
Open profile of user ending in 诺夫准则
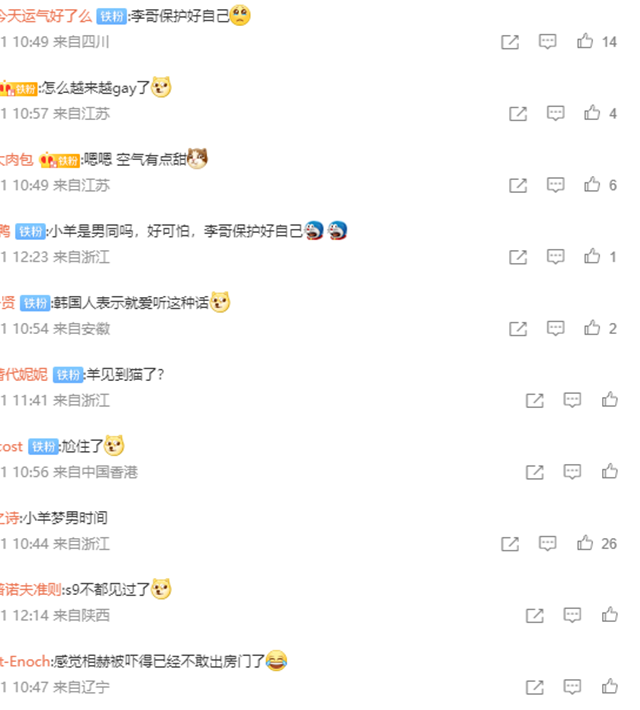click(30, 590)
